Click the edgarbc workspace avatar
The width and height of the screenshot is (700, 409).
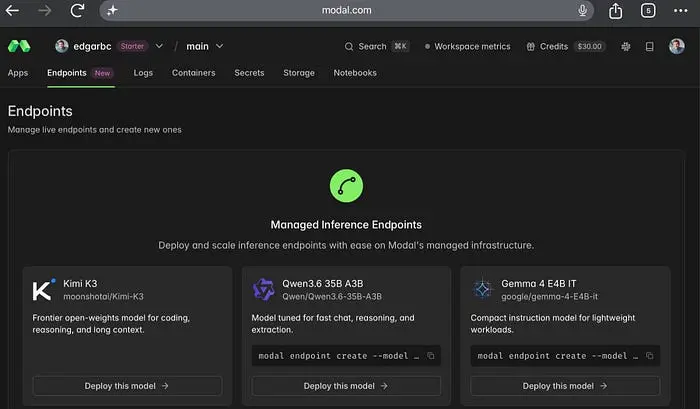(x=62, y=46)
